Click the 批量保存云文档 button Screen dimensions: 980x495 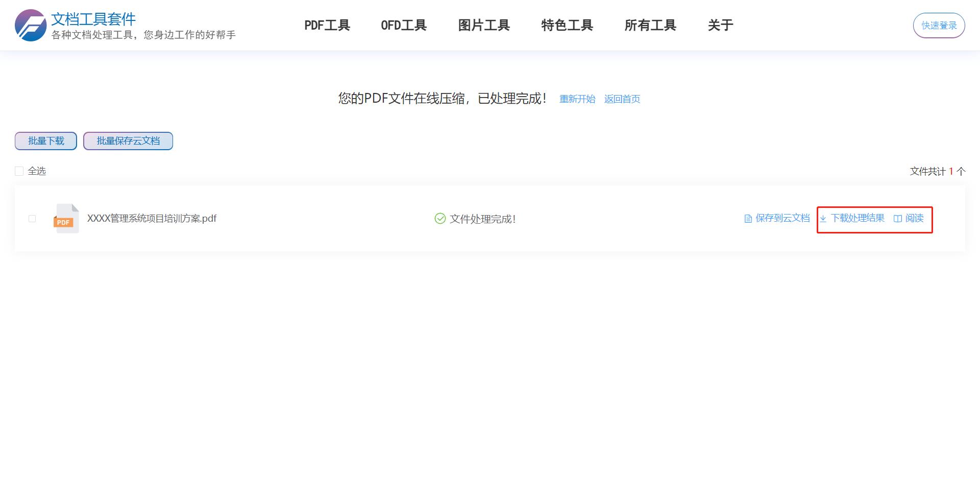point(128,140)
